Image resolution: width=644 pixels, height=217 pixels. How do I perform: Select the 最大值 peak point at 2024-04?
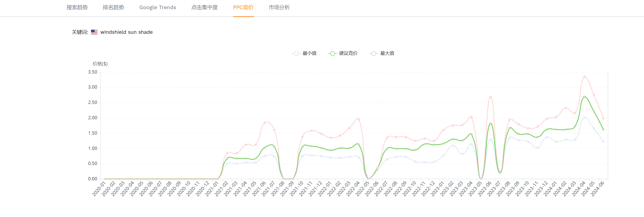point(584,77)
